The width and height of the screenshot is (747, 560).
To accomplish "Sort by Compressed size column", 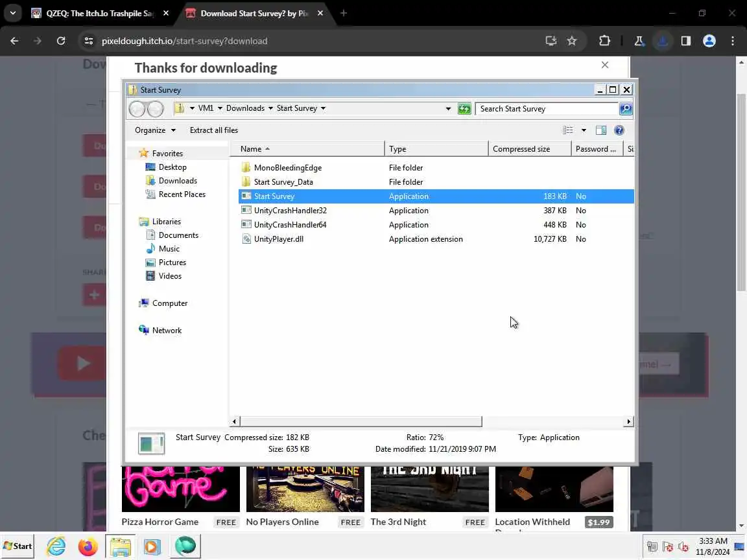I will pos(530,149).
